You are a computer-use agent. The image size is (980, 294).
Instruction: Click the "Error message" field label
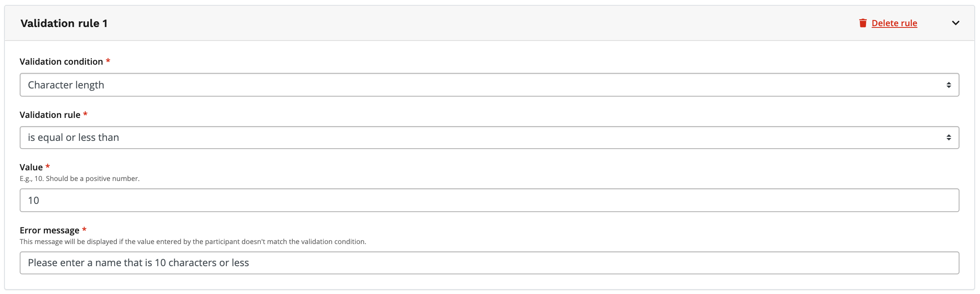(49, 231)
